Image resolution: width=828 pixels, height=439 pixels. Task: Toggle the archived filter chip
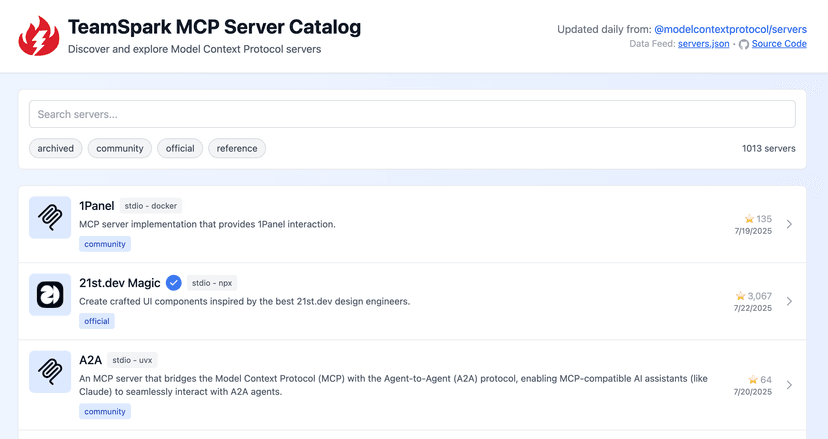(x=55, y=148)
